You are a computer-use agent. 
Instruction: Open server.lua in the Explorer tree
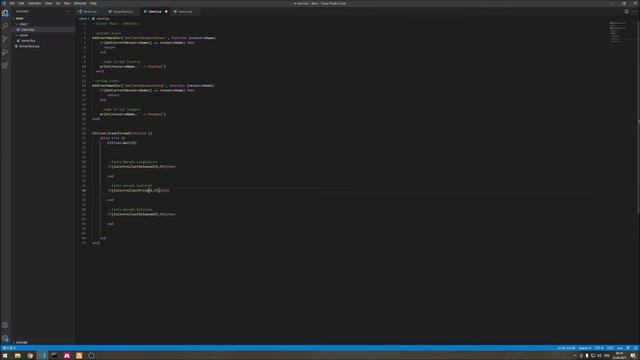(x=28, y=41)
